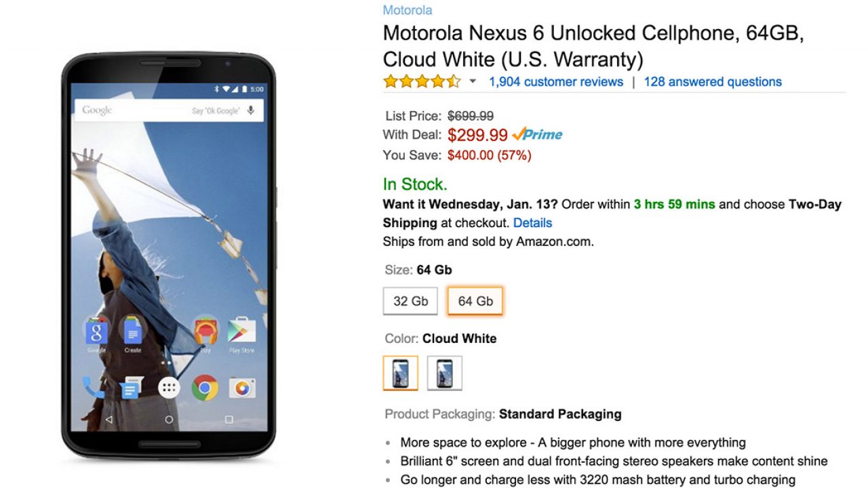Select the second phone color swatch
Viewport: 868px width, 488px height.
pyautogui.click(x=445, y=373)
